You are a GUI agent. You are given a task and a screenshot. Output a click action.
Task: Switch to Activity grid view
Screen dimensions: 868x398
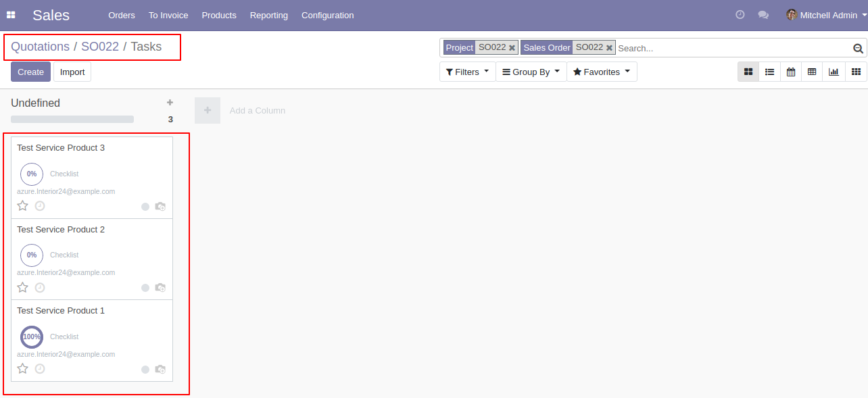coord(856,72)
